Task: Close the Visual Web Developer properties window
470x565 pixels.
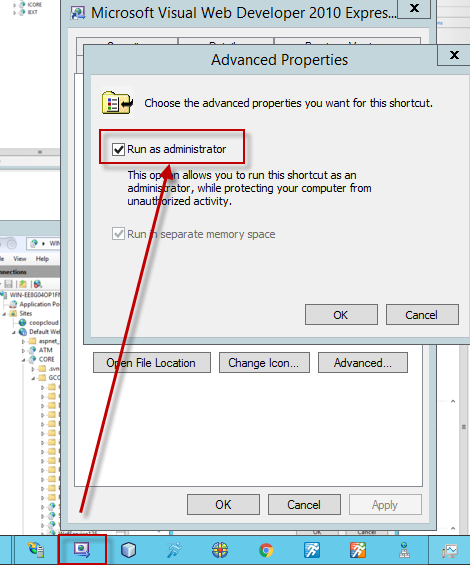Action: (x=414, y=8)
